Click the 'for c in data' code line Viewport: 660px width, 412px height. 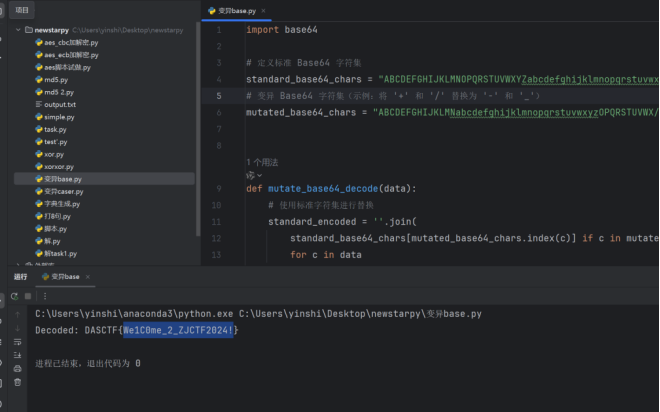[x=326, y=255]
